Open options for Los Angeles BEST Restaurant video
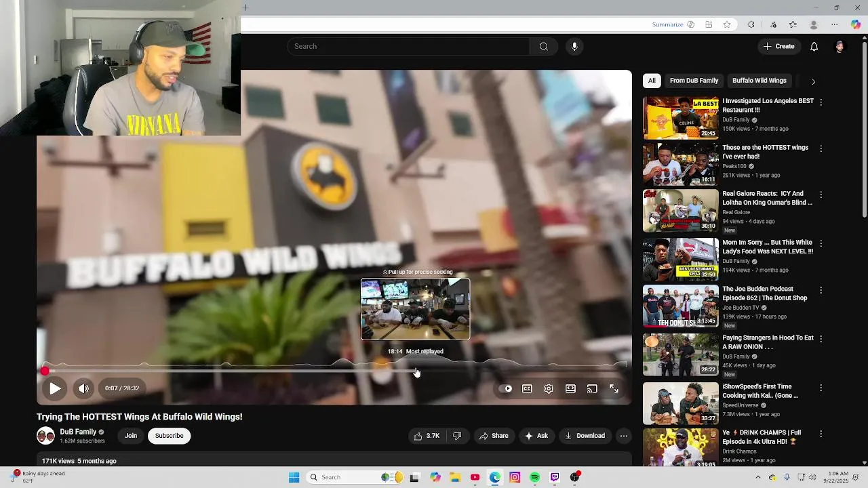The width and height of the screenshot is (868, 488). [x=821, y=102]
